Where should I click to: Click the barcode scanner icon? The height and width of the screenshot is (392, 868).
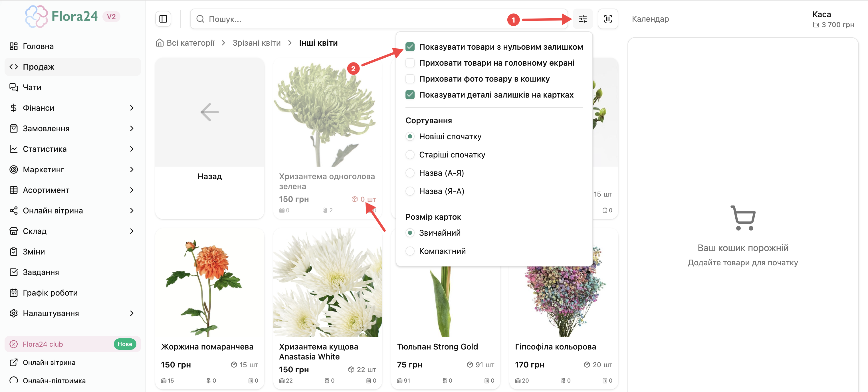tap(607, 19)
